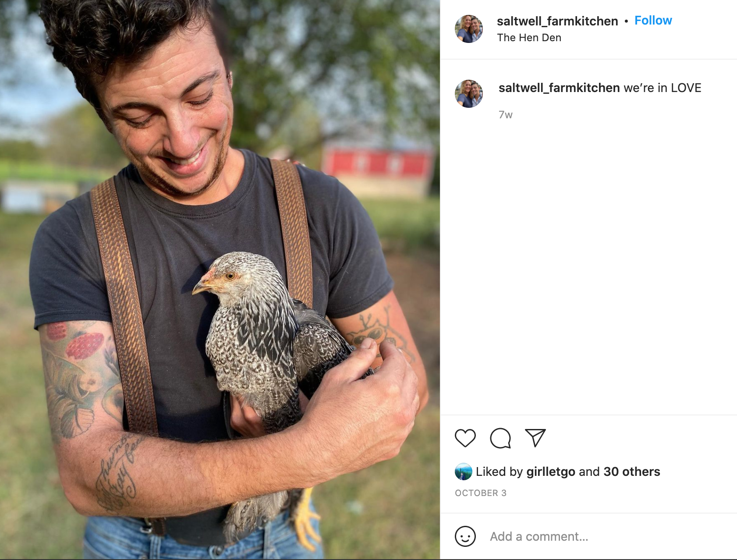Click the avatar next to the caption
The image size is (737, 560).
click(x=469, y=94)
